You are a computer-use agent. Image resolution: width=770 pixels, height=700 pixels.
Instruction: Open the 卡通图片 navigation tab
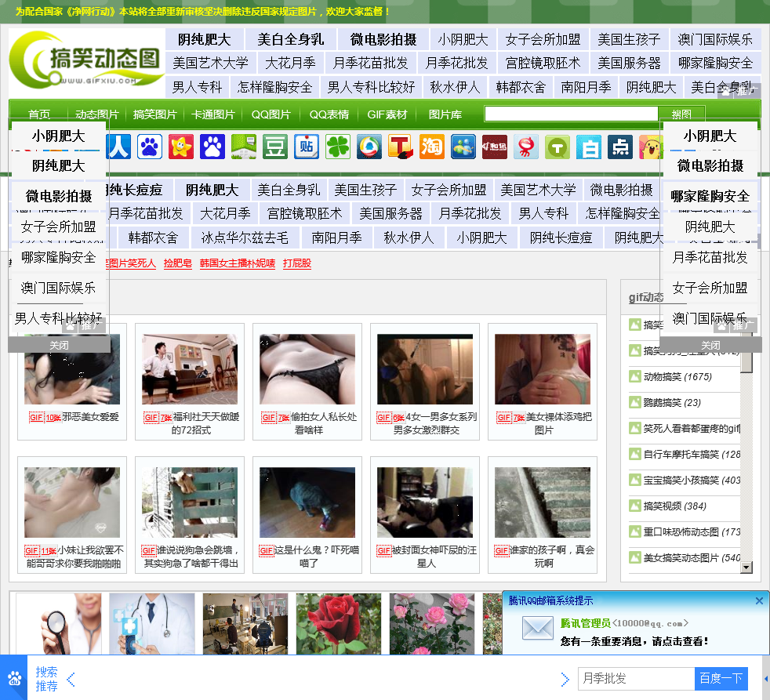tap(213, 114)
